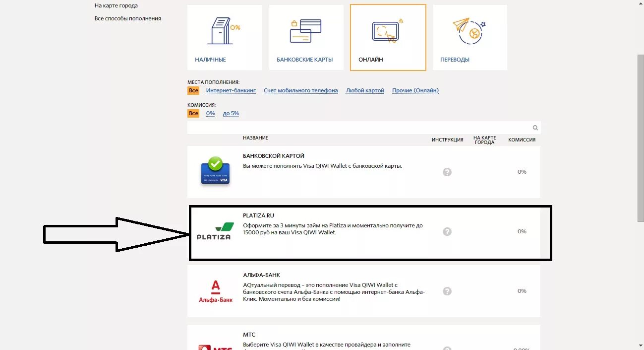Select the 'Все' filter under Места пополнения

[x=193, y=90]
